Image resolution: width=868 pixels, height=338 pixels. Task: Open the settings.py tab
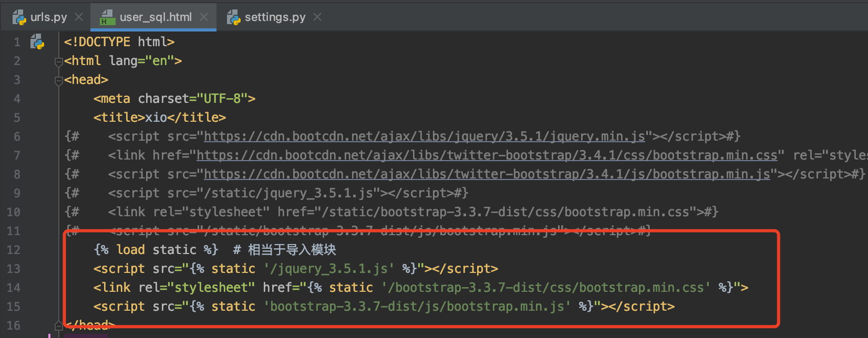pos(275,17)
